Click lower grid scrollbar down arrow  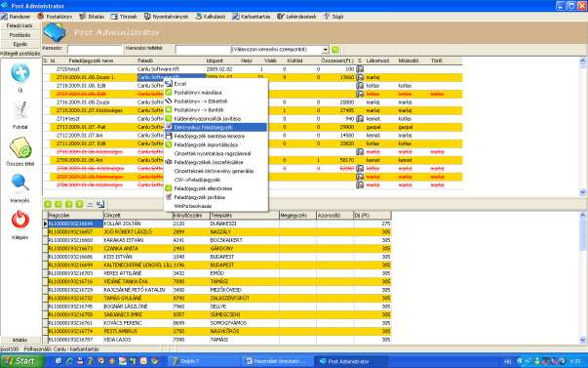click(583, 340)
